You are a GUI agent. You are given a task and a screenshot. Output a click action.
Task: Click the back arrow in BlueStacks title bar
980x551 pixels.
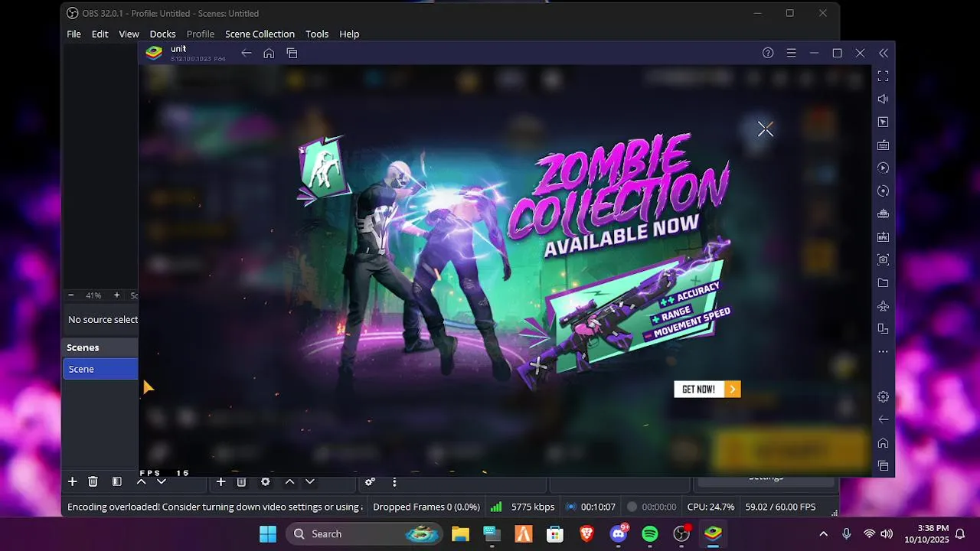tap(246, 53)
